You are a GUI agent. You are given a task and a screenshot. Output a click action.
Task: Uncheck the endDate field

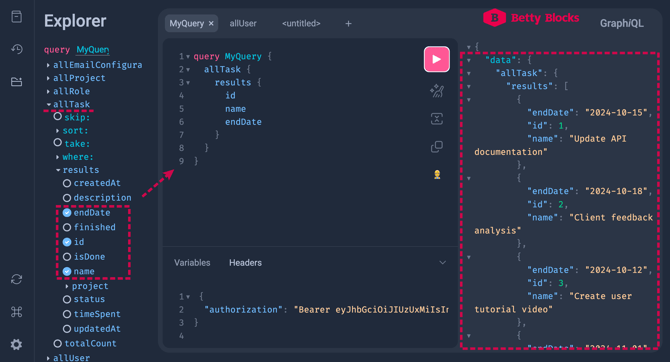click(x=67, y=212)
